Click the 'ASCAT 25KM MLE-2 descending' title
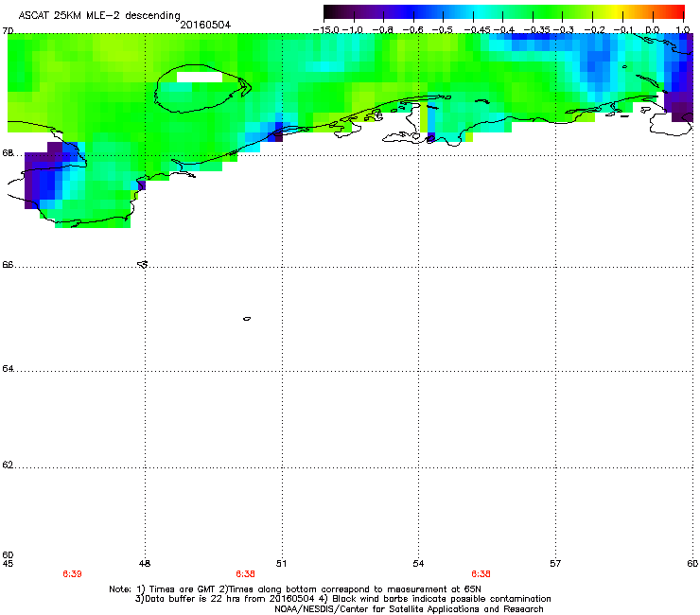This screenshot has width=700, height=615. [99, 15]
